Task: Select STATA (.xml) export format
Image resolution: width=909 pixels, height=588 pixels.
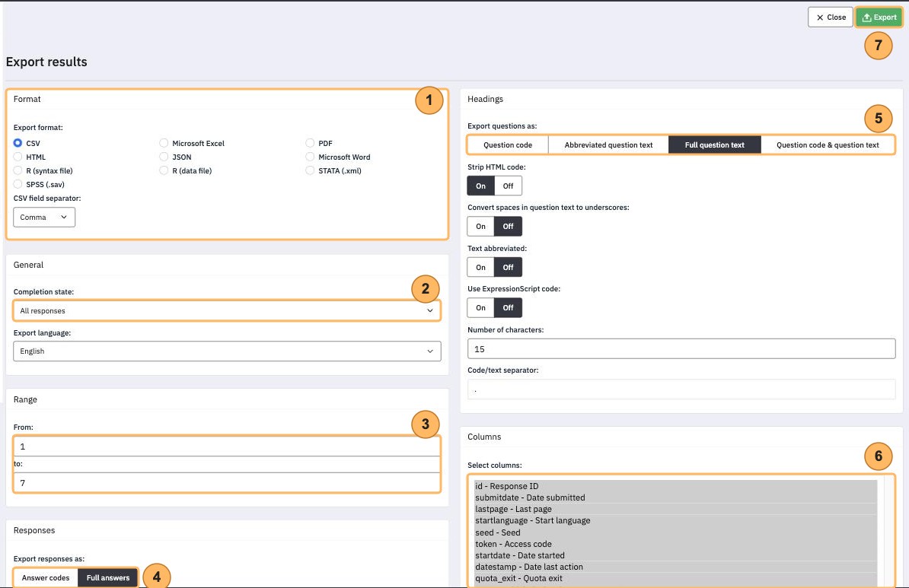Action: [x=310, y=171]
